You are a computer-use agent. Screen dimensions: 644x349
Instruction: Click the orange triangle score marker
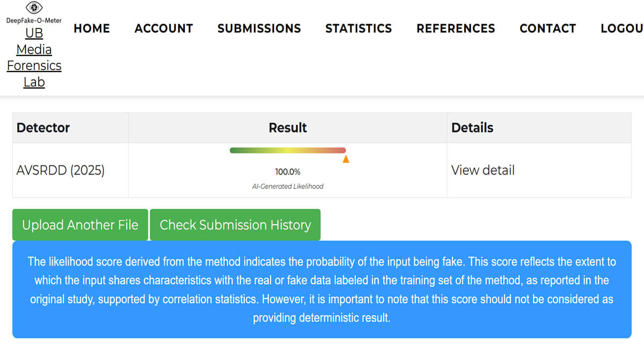(346, 159)
